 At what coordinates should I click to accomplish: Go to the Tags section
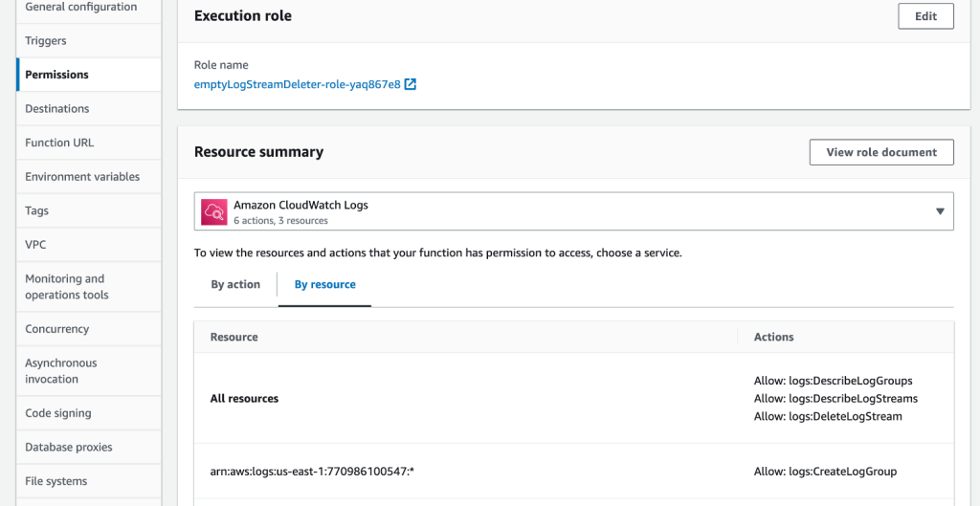click(x=37, y=210)
